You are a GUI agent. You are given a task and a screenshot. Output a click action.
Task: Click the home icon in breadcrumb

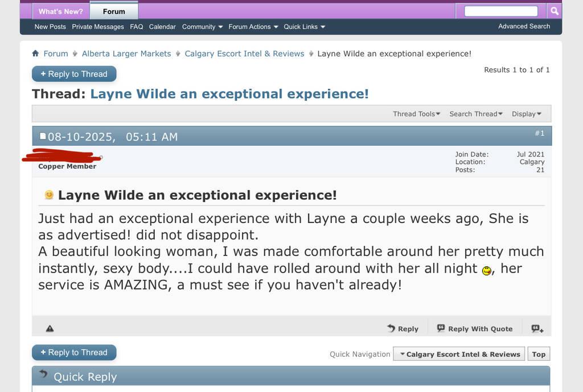point(36,53)
